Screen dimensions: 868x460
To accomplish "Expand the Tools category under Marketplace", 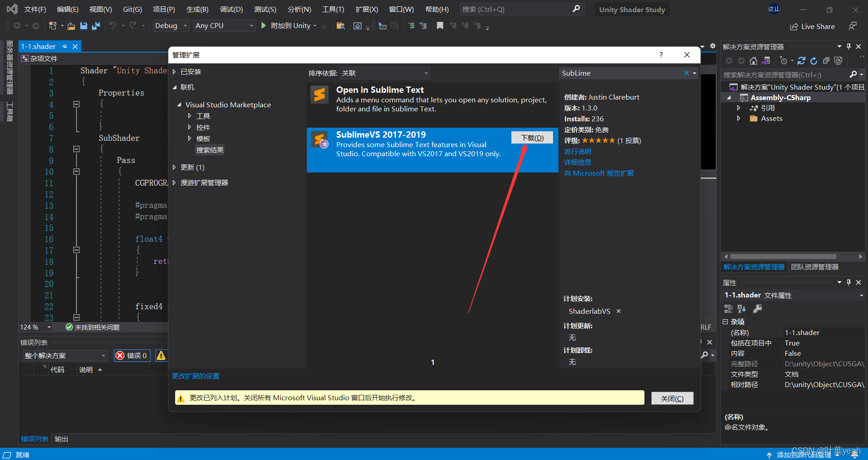I will coord(190,116).
